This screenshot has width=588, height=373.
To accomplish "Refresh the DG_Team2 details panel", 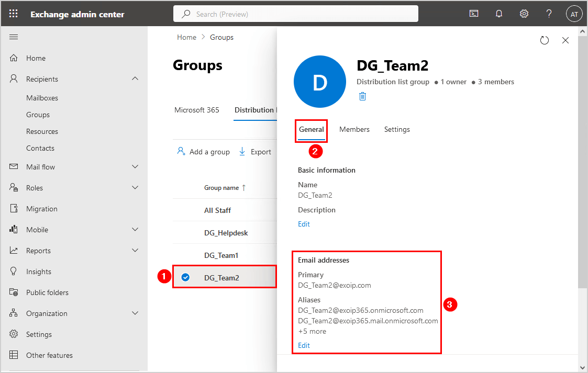I will [544, 40].
